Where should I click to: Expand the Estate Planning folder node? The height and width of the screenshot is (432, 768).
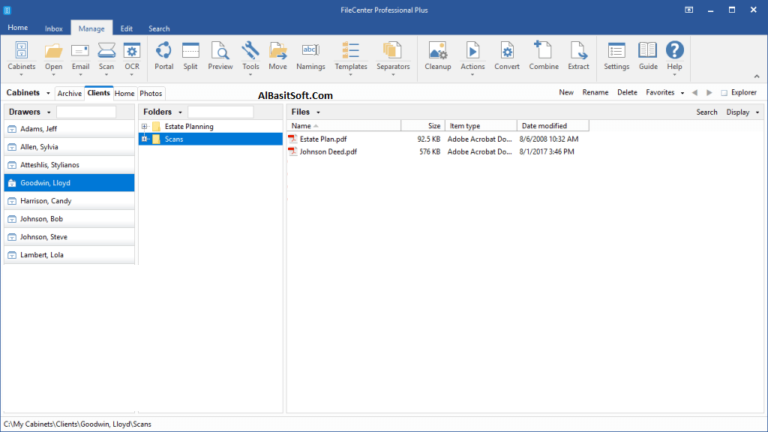click(x=144, y=126)
